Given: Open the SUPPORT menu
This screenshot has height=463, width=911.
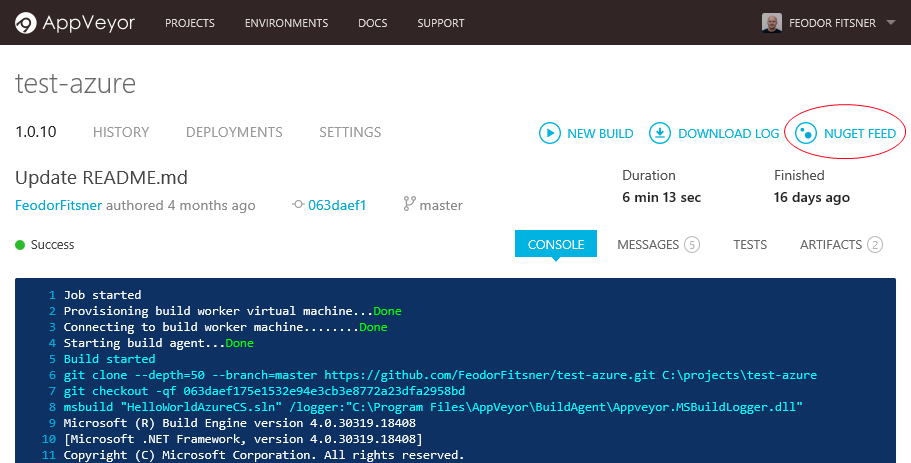Looking at the screenshot, I should (x=441, y=23).
